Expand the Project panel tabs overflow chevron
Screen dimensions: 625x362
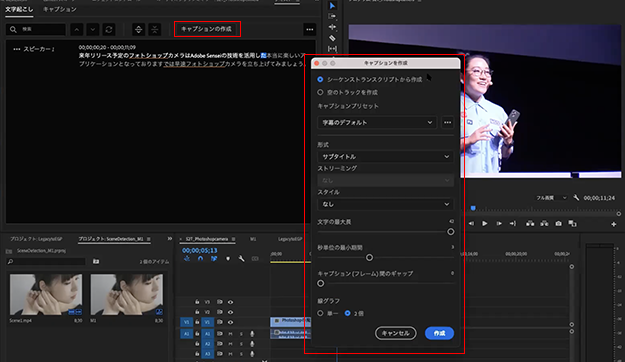pyautogui.click(x=169, y=238)
